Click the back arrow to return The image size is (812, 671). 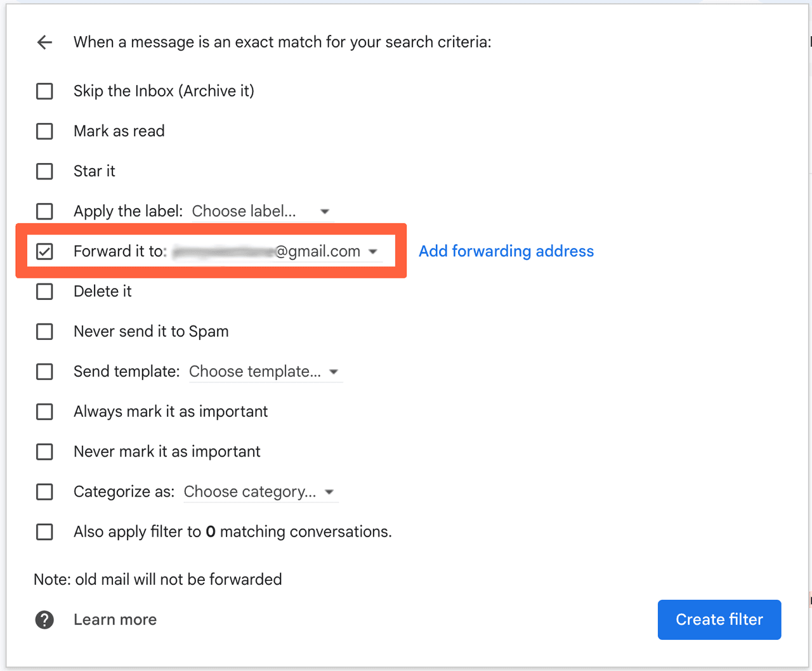(x=44, y=42)
